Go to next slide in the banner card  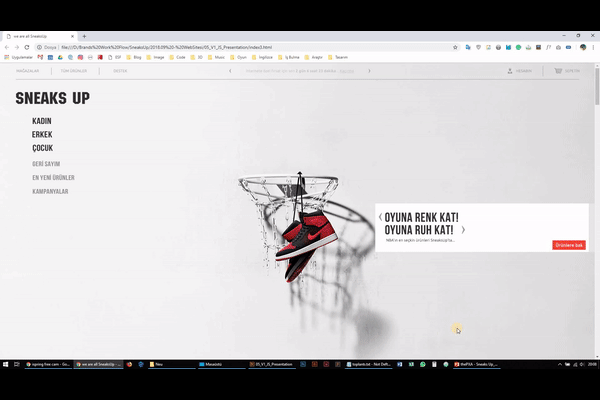tap(463, 230)
